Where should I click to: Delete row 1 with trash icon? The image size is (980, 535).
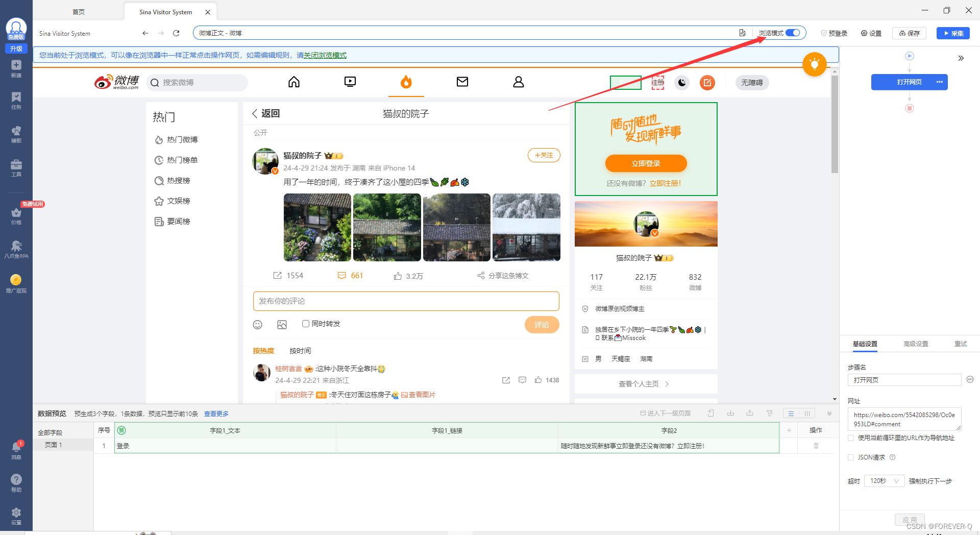tap(816, 446)
